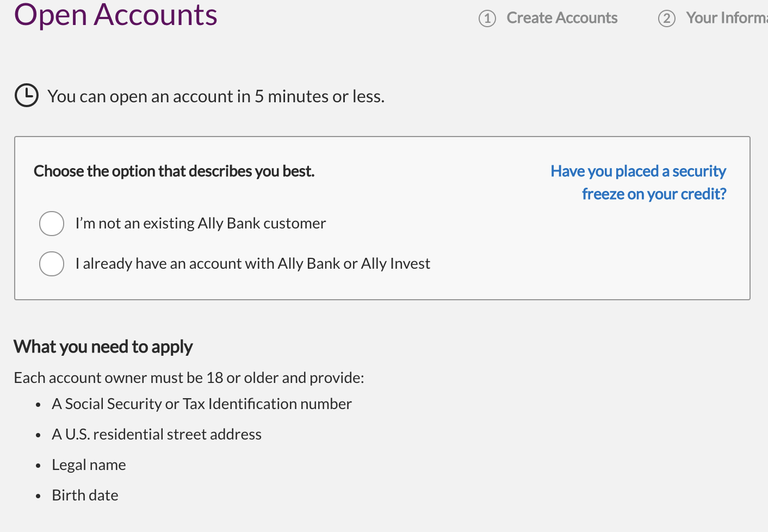The width and height of the screenshot is (768, 532).
Task: Click the 'A U.S. residential street address' list item
Action: [x=157, y=434]
